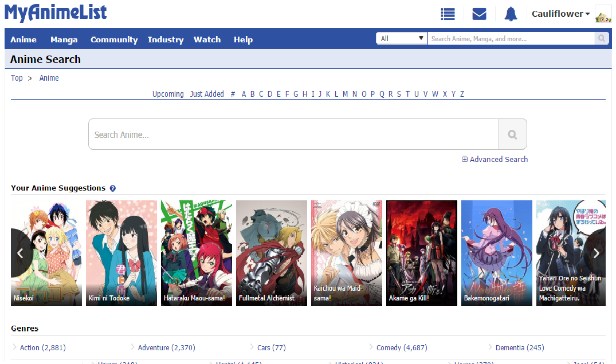Expand the Advanced Search options
This screenshot has width=616, height=364.
(495, 159)
